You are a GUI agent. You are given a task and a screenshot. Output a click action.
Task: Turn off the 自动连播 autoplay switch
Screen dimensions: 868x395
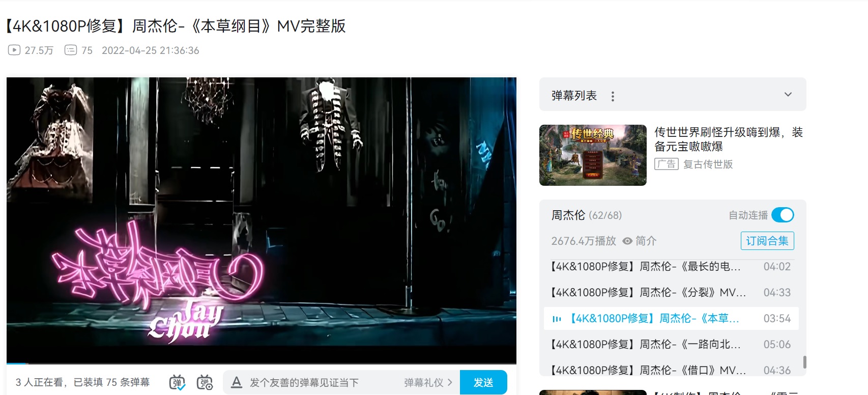[x=783, y=215]
